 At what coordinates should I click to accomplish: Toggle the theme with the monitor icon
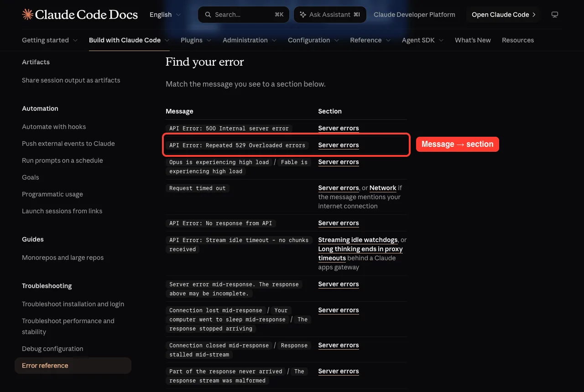click(555, 15)
